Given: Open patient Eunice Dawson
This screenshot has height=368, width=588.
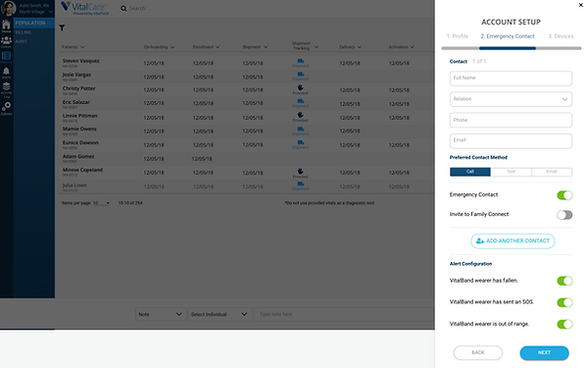Looking at the screenshot, I should pyautogui.click(x=80, y=142).
